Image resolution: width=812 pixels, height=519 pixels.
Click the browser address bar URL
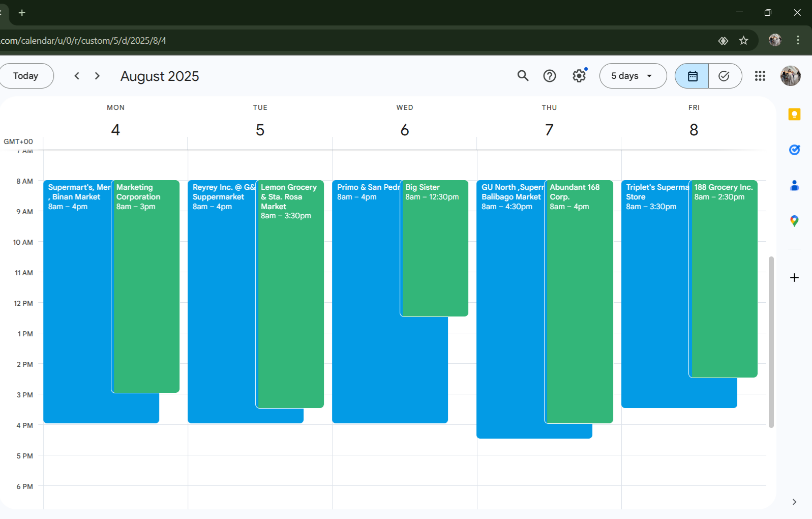coord(83,41)
